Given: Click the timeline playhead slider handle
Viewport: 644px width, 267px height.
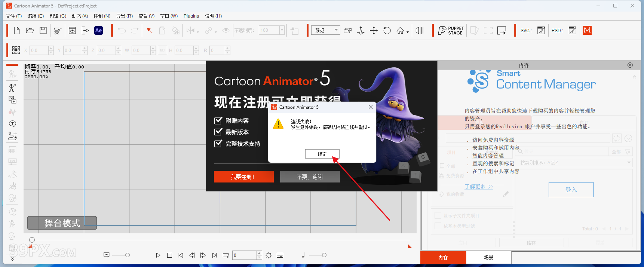Looking at the screenshot, I should [32, 240].
